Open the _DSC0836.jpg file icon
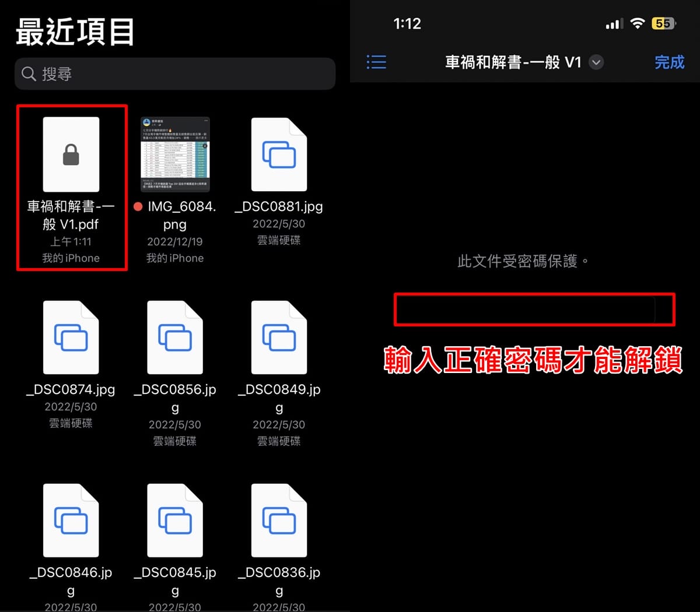 279,520
